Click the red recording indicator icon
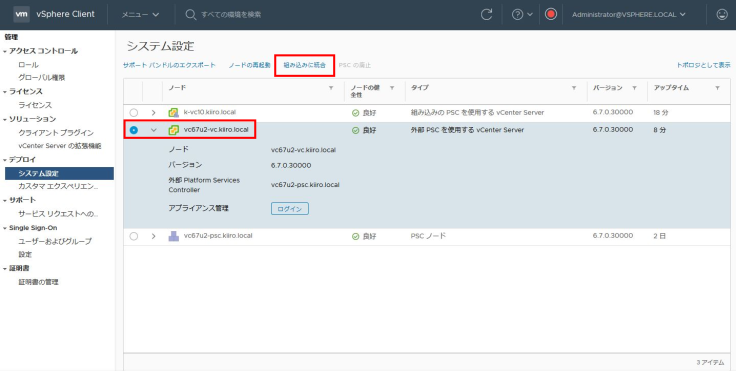This screenshot has height=371, width=736. (551, 14)
